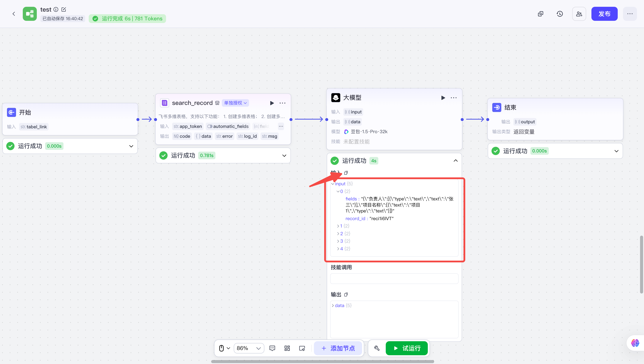This screenshot has width=644, height=364.
Task: Copy the 输出 result with copy icon
Action: coord(346,295)
